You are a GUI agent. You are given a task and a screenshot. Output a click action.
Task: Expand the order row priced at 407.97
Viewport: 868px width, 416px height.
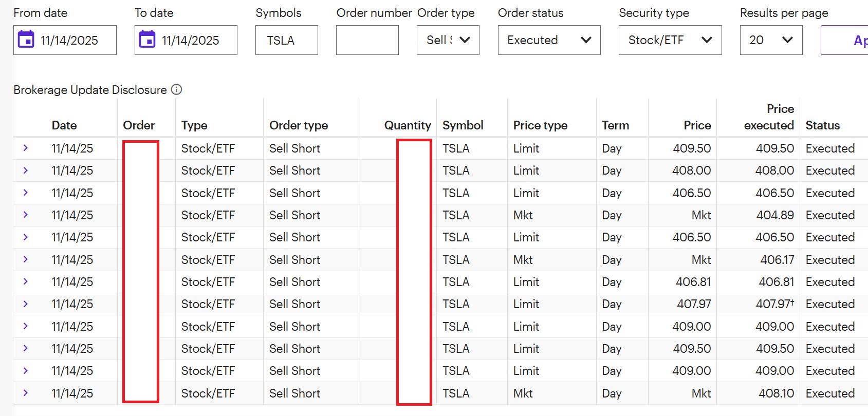25,304
